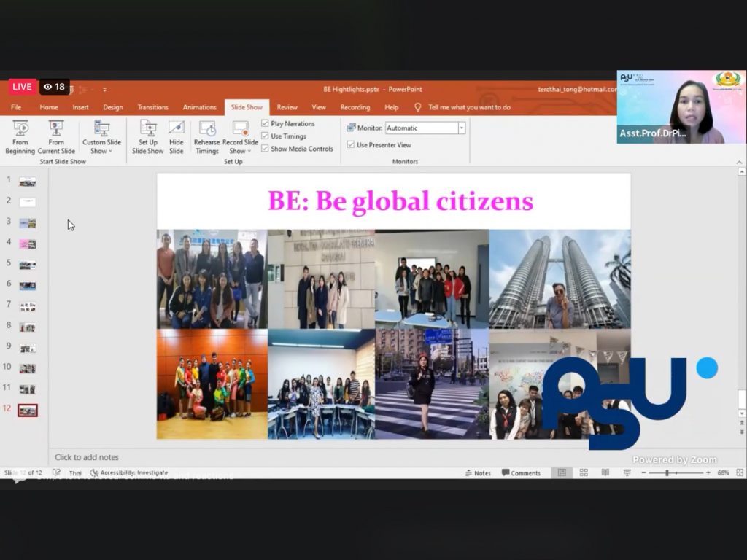
Task: Start slide show From Beginning
Action: point(20,137)
